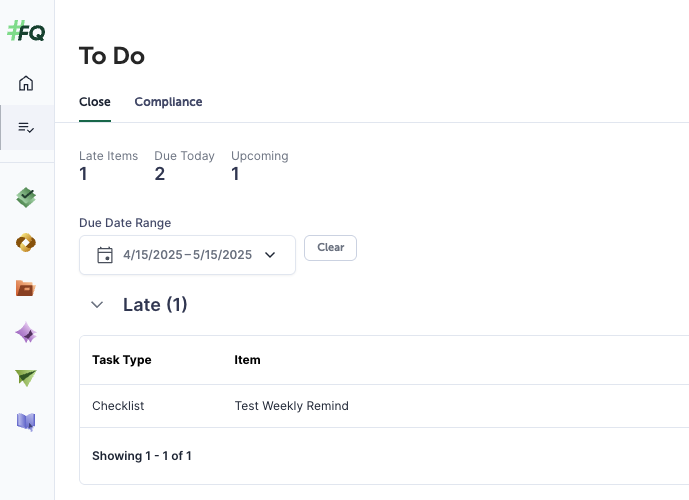Click the Upcoming count
Image resolution: width=689 pixels, height=500 pixels.
236,174
